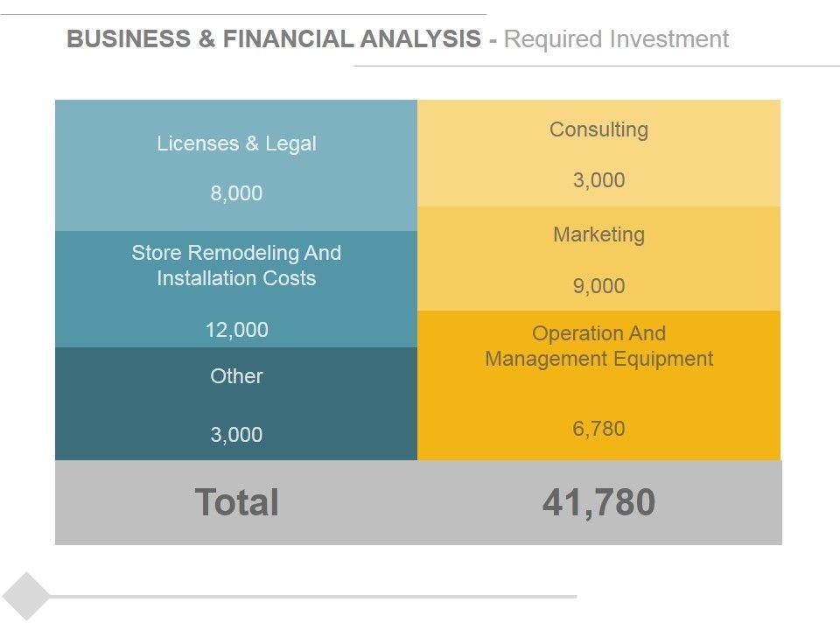The width and height of the screenshot is (840, 630).
Task: Click the 41,780 total figure
Action: point(598,502)
